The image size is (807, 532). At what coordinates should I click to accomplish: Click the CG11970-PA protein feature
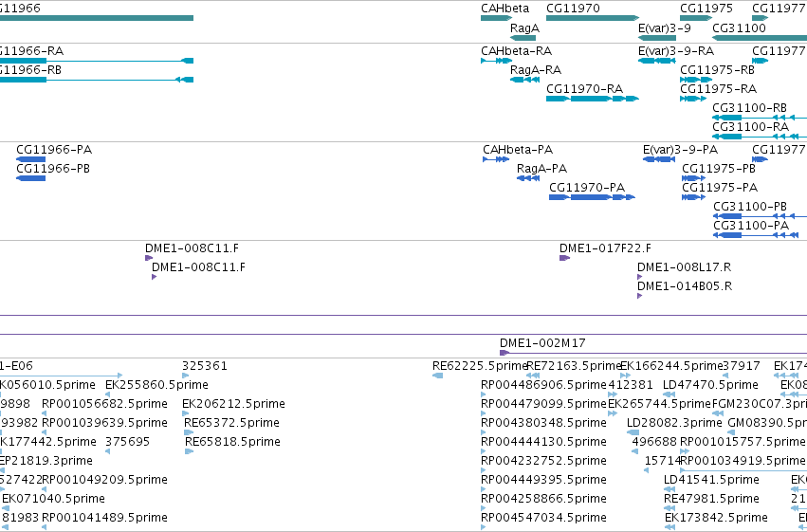pos(592,197)
